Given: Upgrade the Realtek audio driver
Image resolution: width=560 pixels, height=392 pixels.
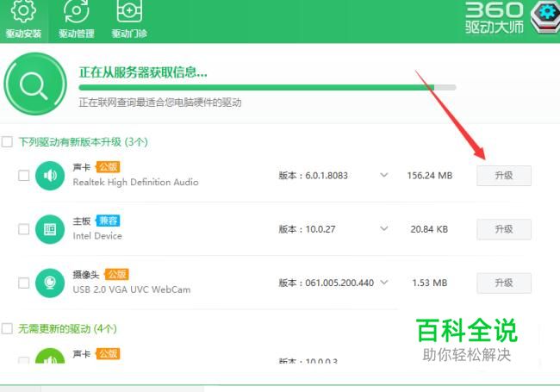Looking at the screenshot, I should point(504,176).
